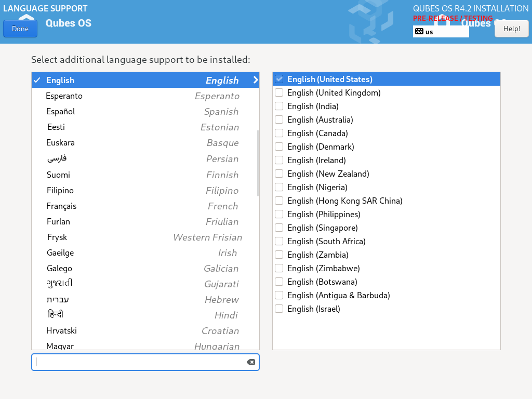Click the arrow icon on English row

[x=255, y=80]
